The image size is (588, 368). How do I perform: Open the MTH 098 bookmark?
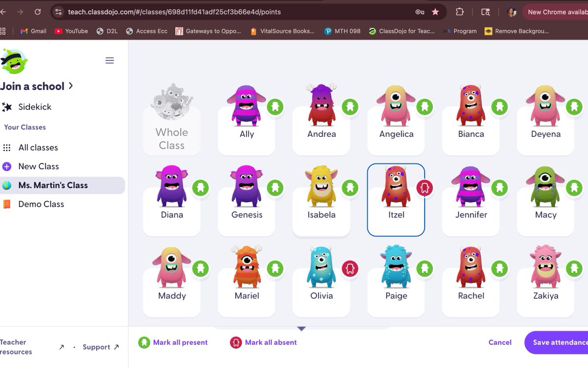(342, 31)
